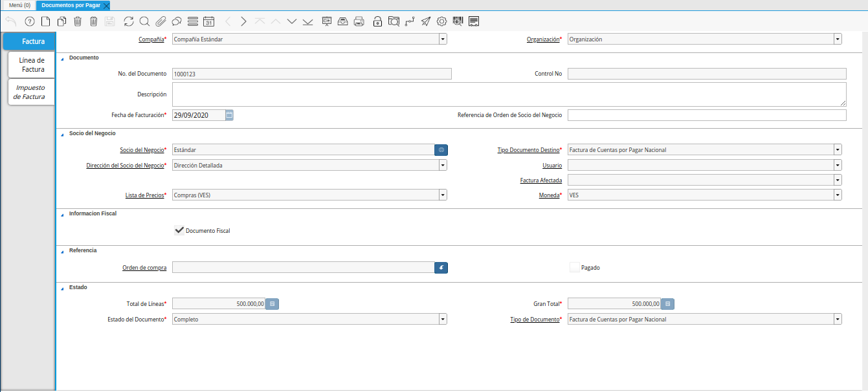Toggle the Pagado checkbox
This screenshot has width=868, height=392.
(574, 267)
